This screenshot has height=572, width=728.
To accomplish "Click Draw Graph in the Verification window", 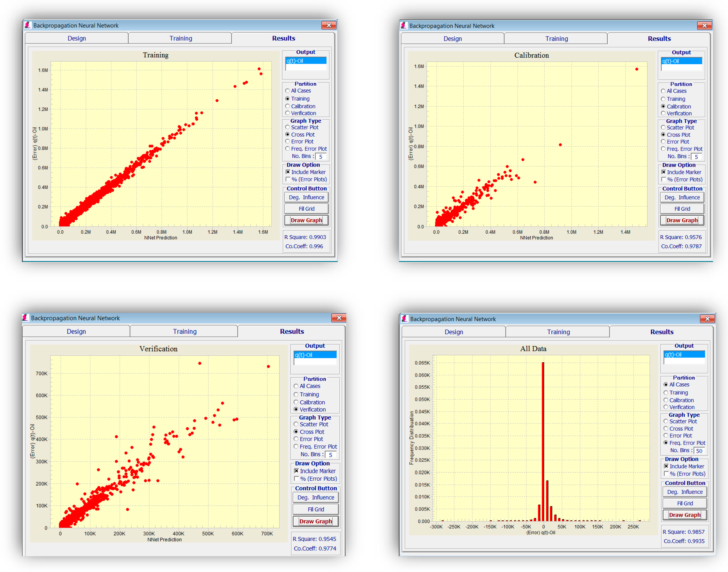I will [x=316, y=521].
